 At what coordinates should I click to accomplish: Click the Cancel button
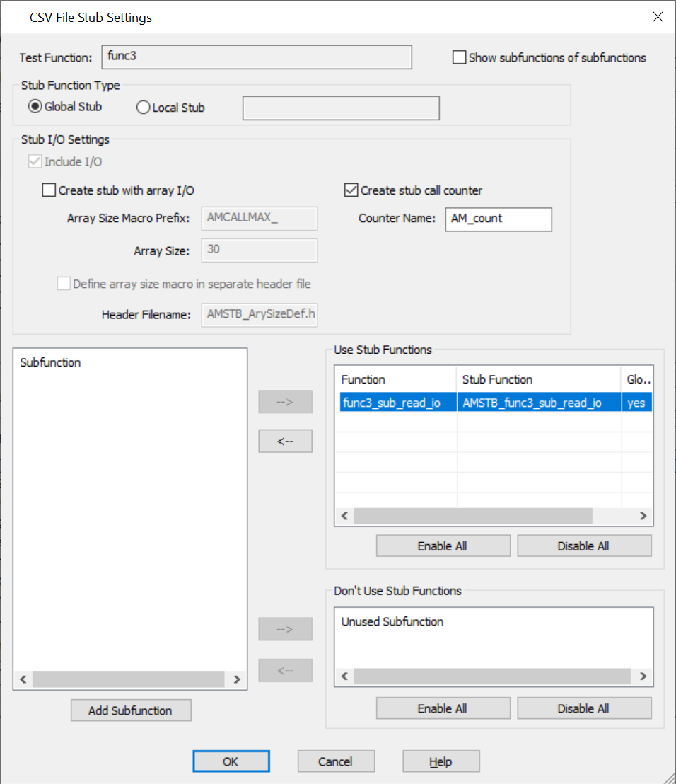click(x=337, y=761)
